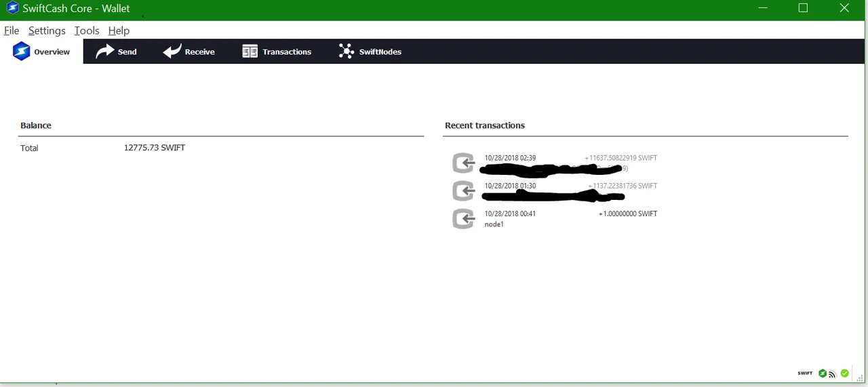The width and height of the screenshot is (868, 387).
Task: Click the 12775.73 SWIFT total balance
Action: 155,148
